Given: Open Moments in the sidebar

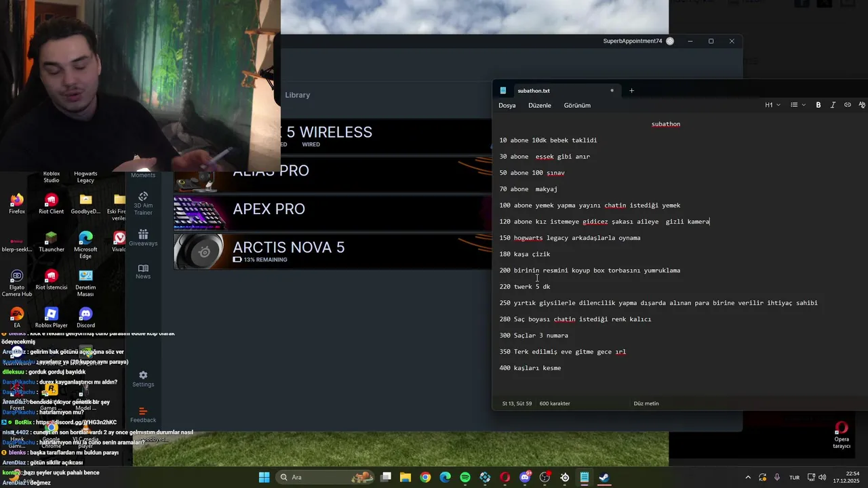Looking at the screenshot, I should click(x=143, y=175).
